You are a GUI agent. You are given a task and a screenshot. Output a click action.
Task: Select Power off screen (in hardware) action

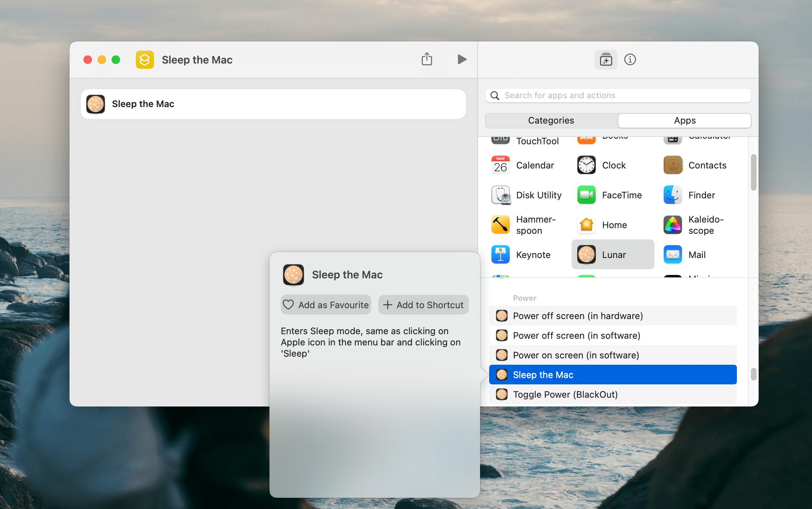(x=613, y=316)
